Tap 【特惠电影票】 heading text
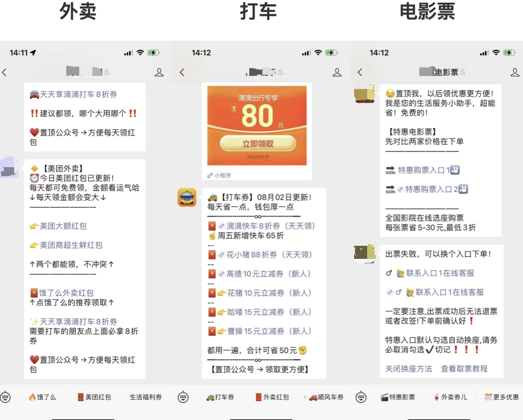This screenshot has height=420, width=523. point(413,132)
